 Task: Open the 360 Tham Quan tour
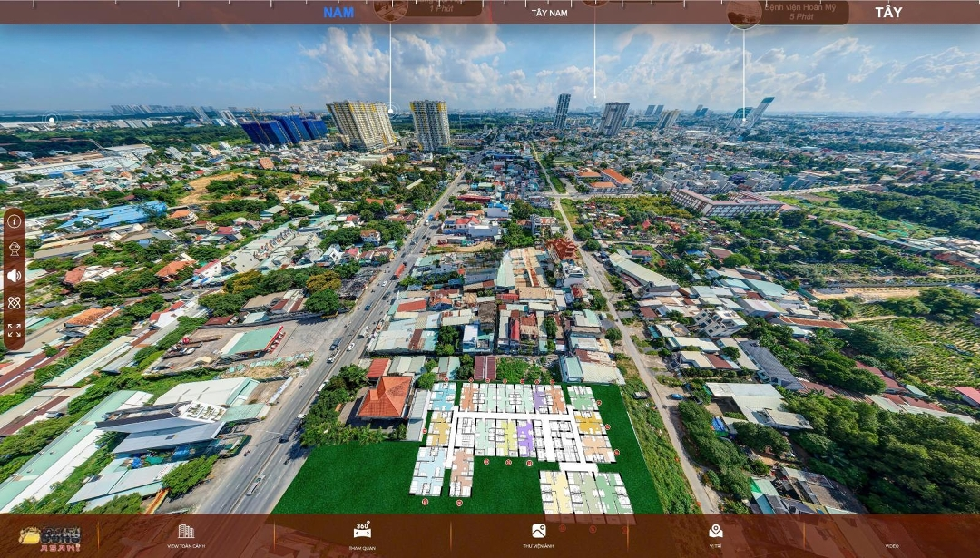[x=362, y=535]
